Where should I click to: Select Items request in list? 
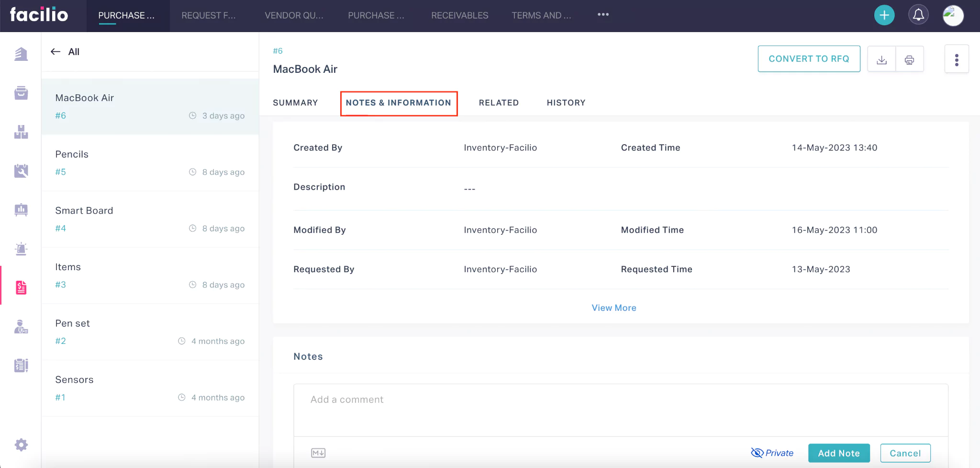point(150,275)
